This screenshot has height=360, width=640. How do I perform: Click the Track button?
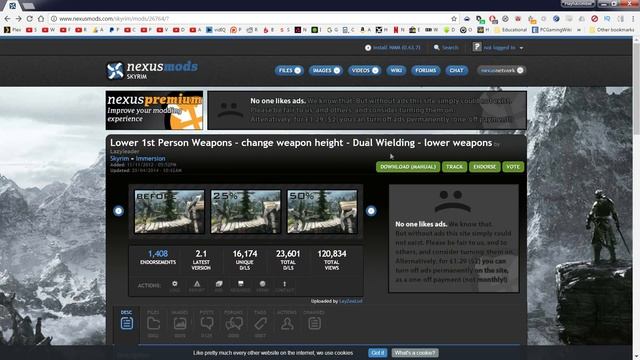(454, 167)
